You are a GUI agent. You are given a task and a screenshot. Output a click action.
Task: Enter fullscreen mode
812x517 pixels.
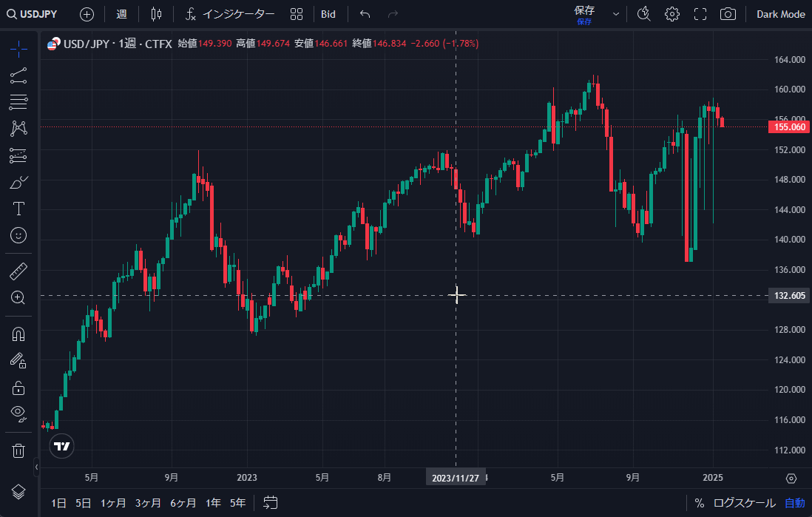pyautogui.click(x=700, y=14)
